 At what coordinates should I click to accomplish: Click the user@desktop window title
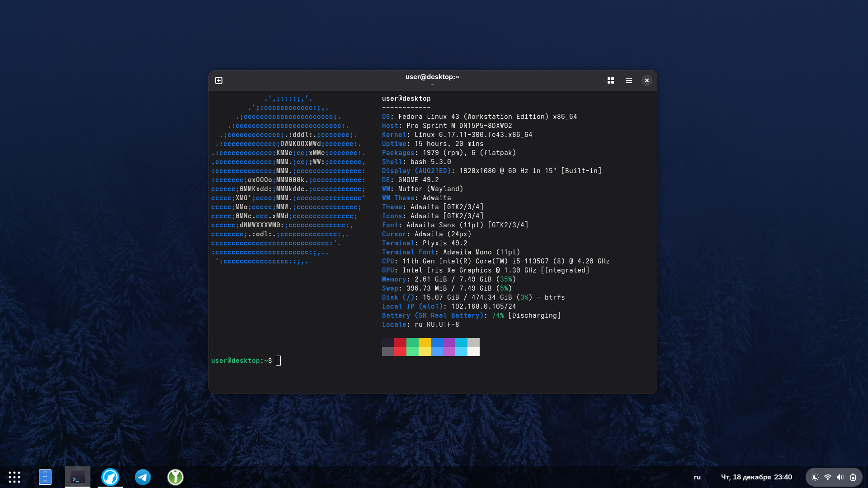[432, 77]
